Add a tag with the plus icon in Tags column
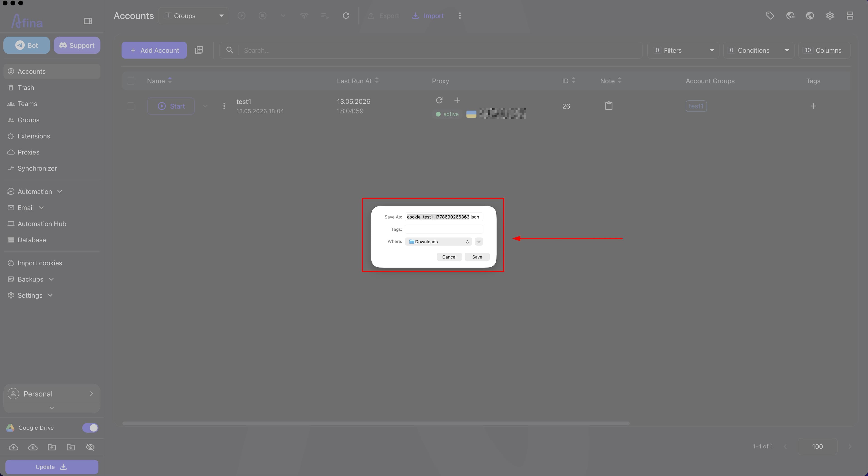This screenshot has height=476, width=868. tap(813, 106)
